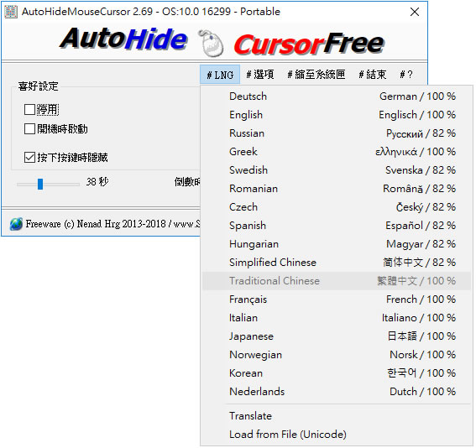Pick Czech language

pos(337,207)
